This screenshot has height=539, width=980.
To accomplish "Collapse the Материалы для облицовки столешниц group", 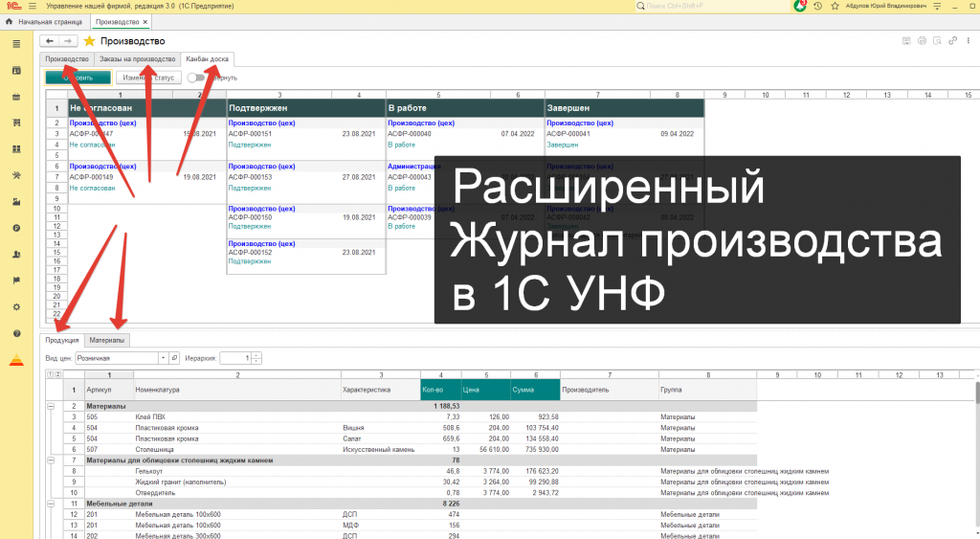I will [x=51, y=460].
